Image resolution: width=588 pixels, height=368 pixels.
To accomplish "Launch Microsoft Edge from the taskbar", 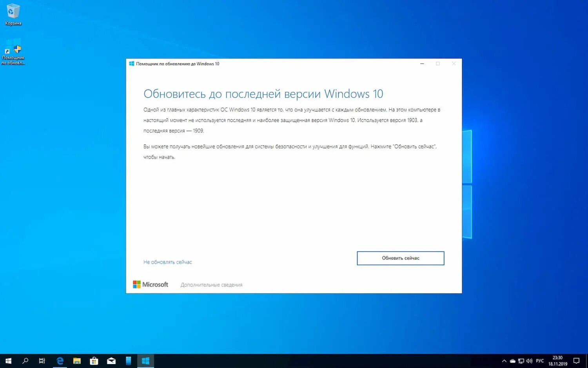I will point(60,361).
